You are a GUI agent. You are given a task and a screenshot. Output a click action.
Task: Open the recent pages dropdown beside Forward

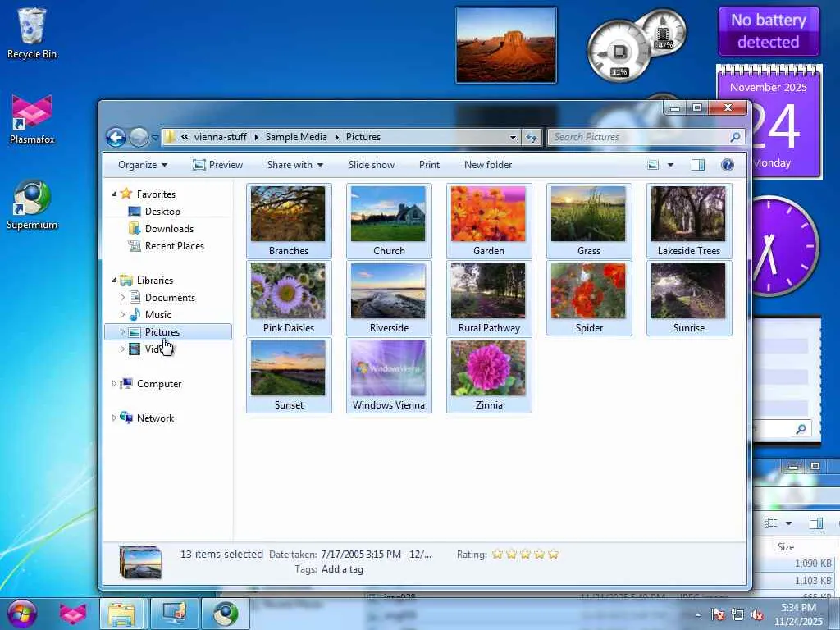pyautogui.click(x=155, y=138)
